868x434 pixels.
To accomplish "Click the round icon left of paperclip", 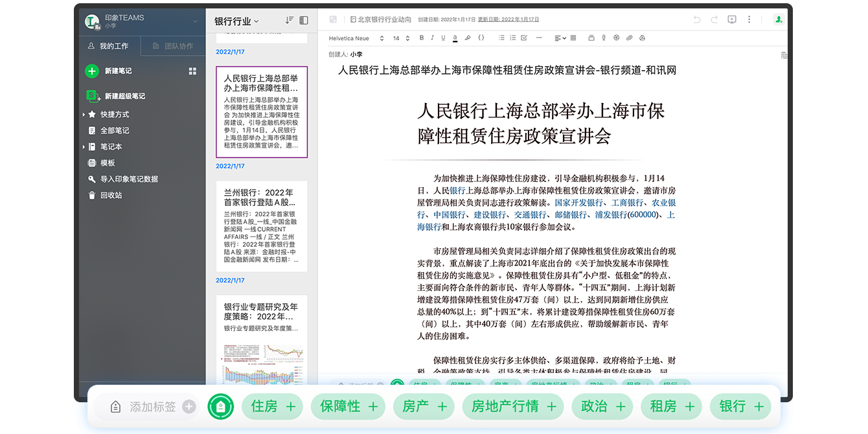I will [x=617, y=38].
